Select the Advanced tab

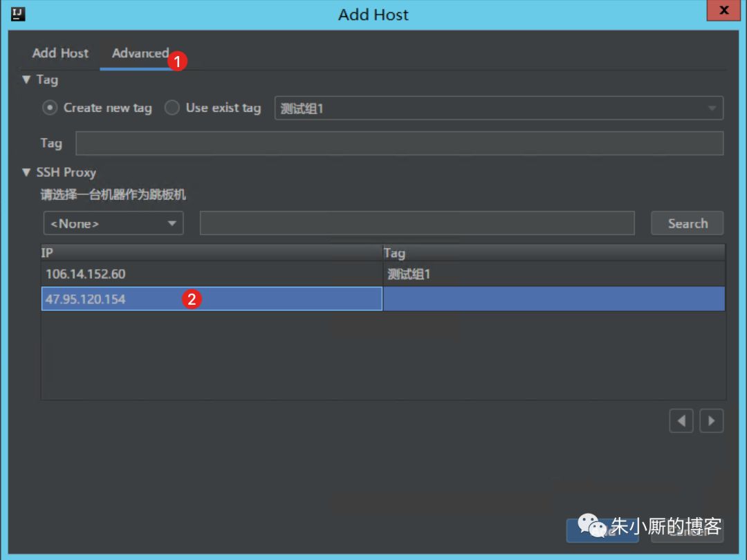[x=140, y=53]
